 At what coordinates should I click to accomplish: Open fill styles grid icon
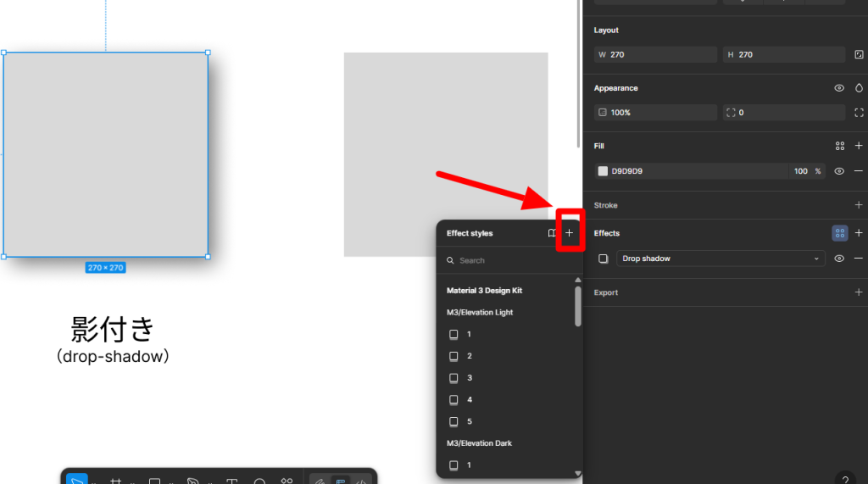pos(840,146)
